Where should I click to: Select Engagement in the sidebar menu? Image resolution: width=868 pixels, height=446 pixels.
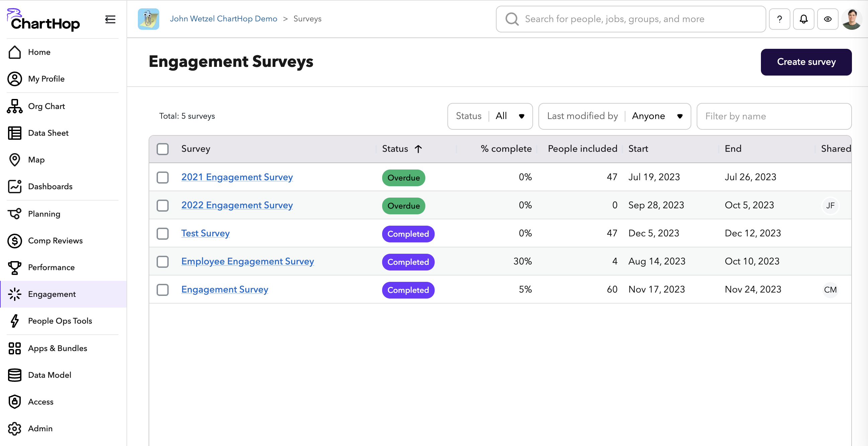[52, 294]
